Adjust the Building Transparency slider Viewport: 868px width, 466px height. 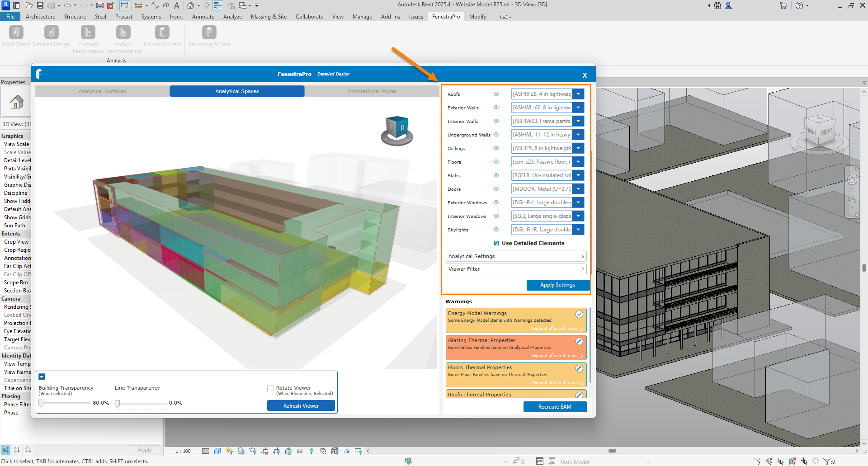(x=41, y=404)
